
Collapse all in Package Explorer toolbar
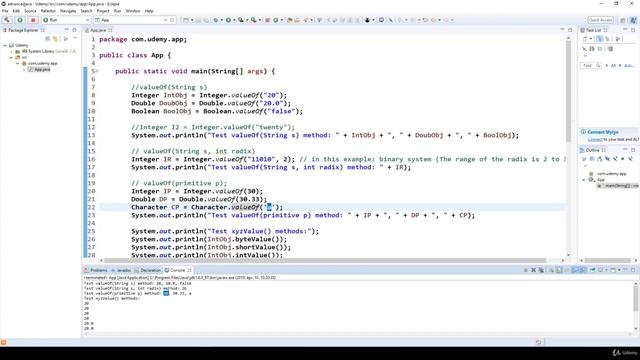(48, 39)
